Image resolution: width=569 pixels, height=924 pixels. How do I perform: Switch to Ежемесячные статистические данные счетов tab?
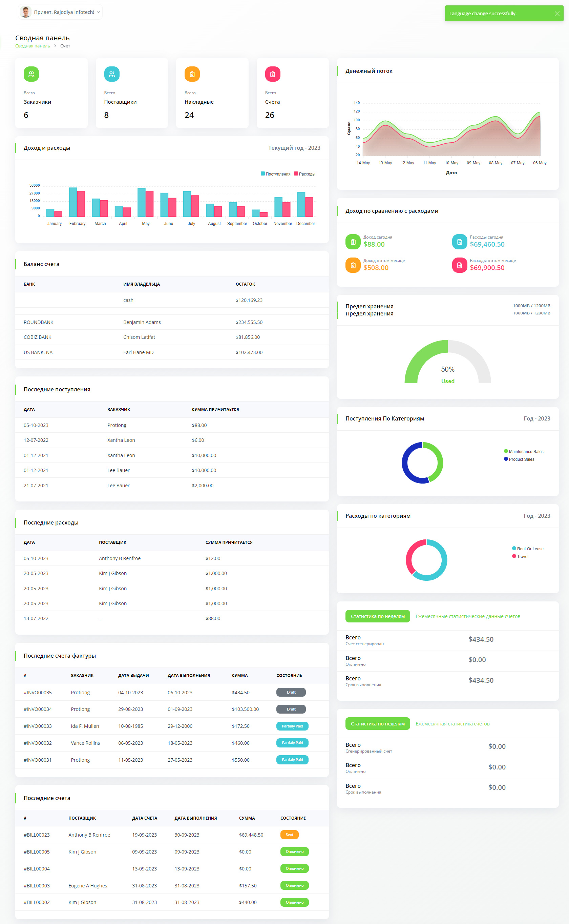[467, 616]
